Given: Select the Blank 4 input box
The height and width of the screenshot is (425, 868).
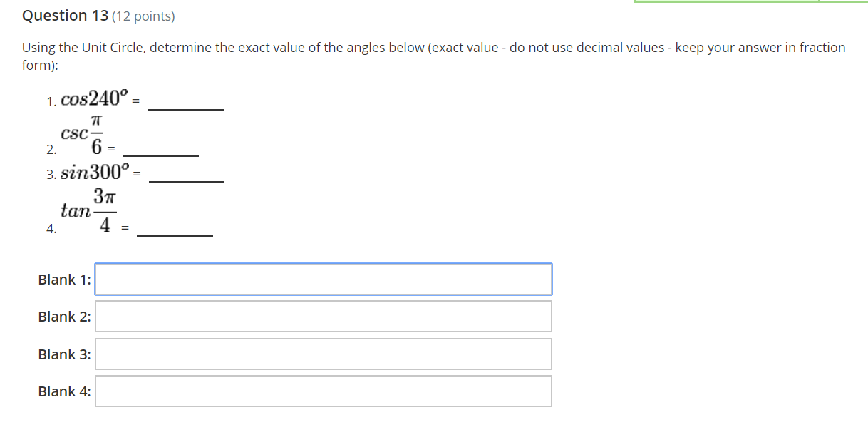Looking at the screenshot, I should (x=323, y=391).
